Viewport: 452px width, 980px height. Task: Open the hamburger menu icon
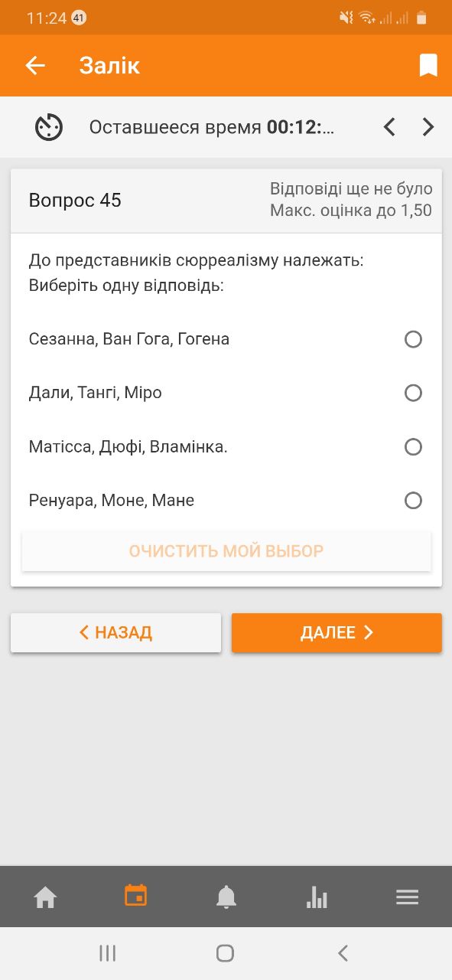tap(407, 897)
